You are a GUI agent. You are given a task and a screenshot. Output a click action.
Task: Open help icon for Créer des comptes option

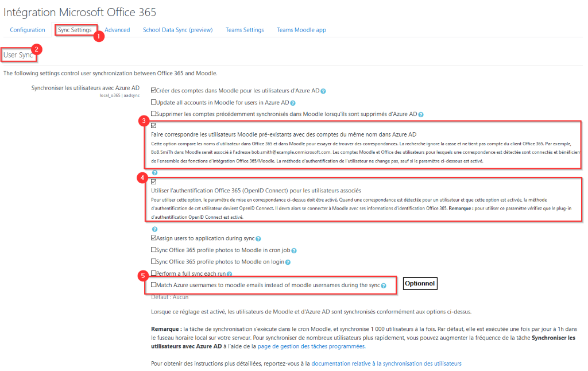click(323, 91)
